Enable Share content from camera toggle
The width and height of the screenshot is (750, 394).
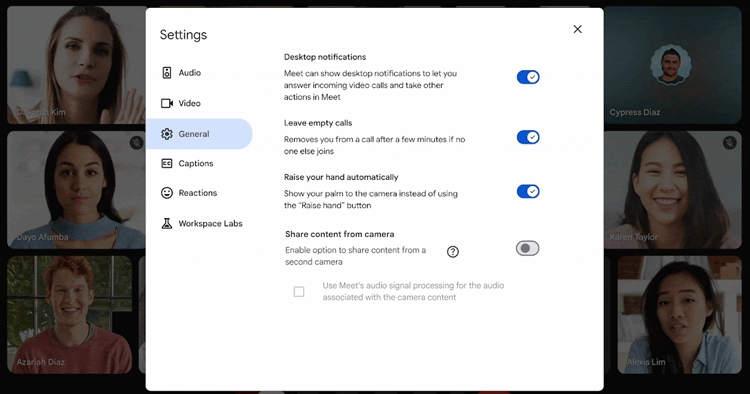tap(527, 248)
